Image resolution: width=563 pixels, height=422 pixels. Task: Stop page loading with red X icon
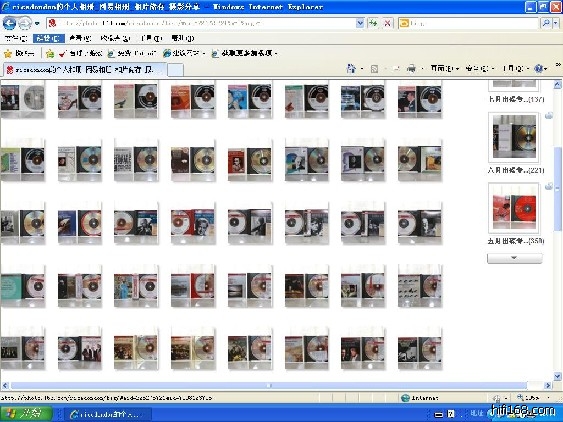[x=387, y=23]
